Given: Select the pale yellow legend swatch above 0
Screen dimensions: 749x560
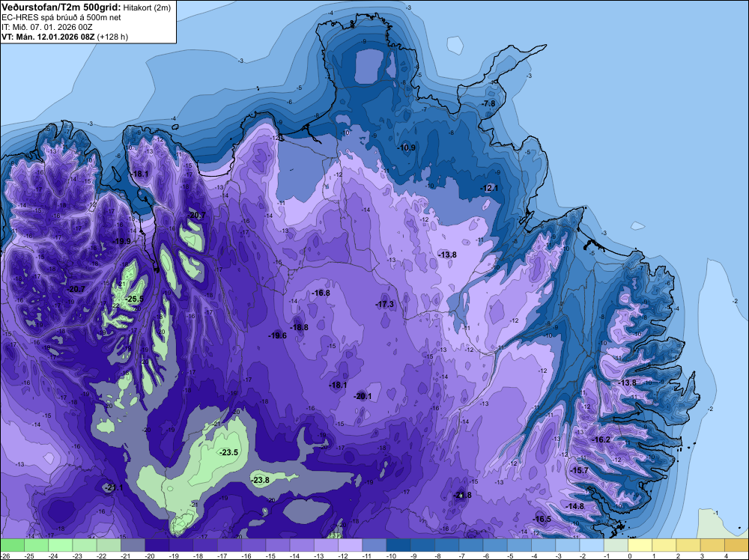Looking at the screenshot, I should point(640,545).
